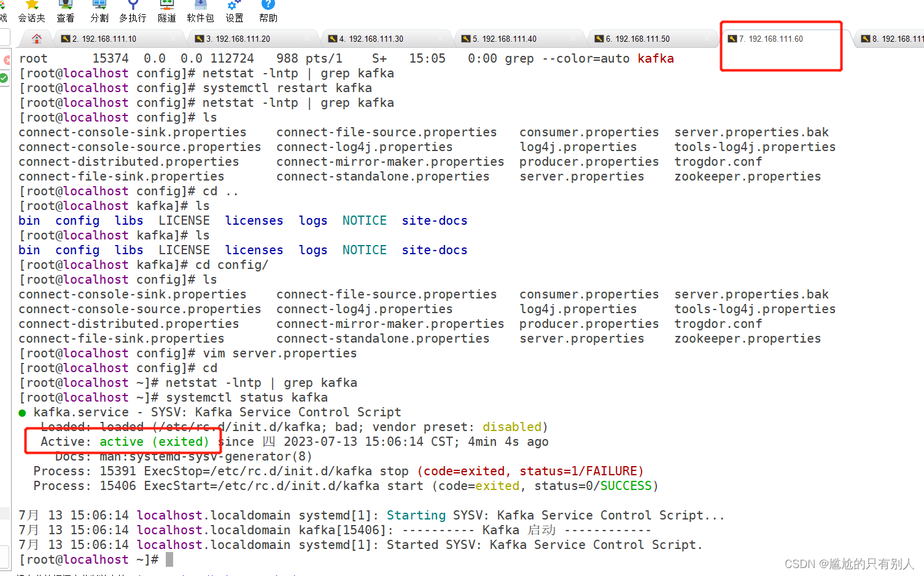Image resolution: width=924 pixels, height=576 pixels.
Task: Close the 192.168.111.50 session tab
Action: coord(706,39)
